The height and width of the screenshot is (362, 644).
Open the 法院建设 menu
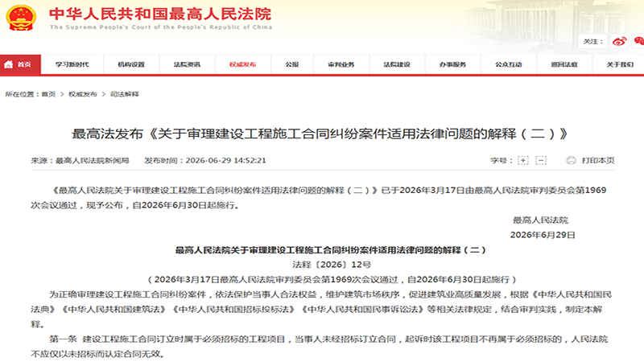[397, 64]
